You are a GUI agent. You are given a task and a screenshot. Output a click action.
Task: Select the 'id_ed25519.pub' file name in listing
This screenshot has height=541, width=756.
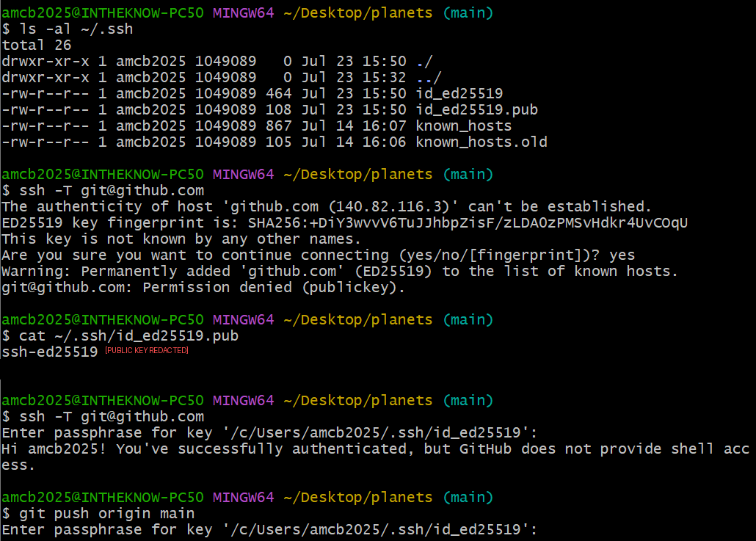[x=477, y=110]
